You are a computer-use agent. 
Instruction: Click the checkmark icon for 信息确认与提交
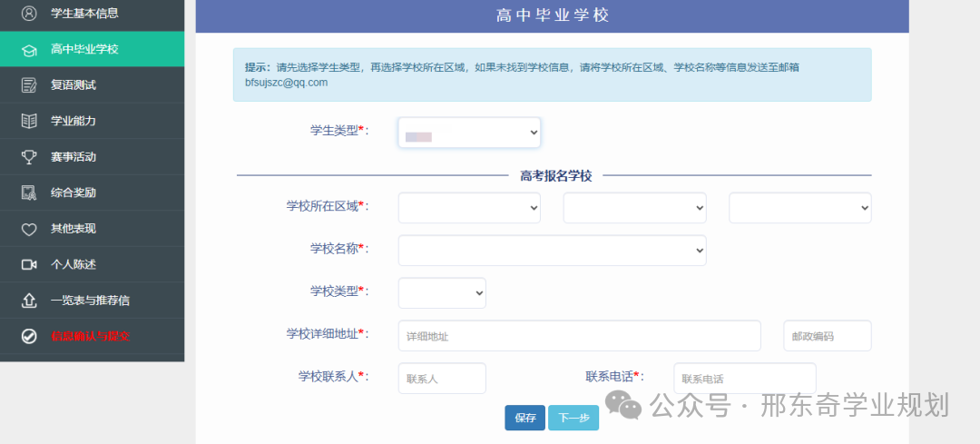pos(29,336)
